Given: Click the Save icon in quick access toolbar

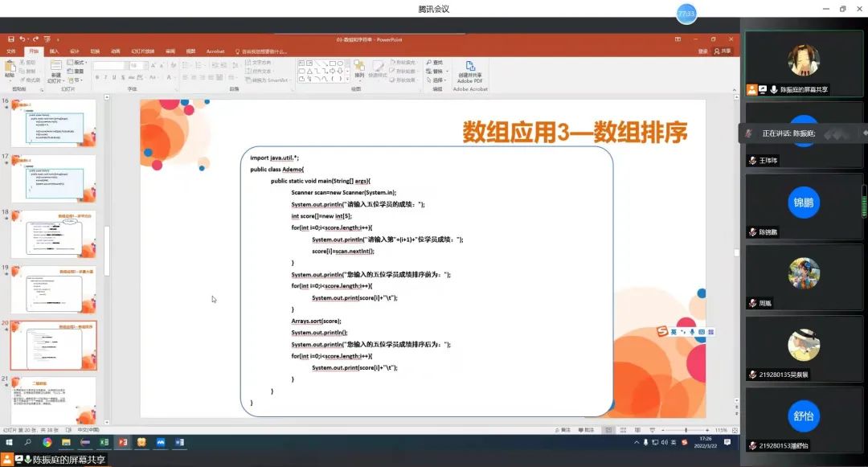Looking at the screenshot, I should (11, 39).
